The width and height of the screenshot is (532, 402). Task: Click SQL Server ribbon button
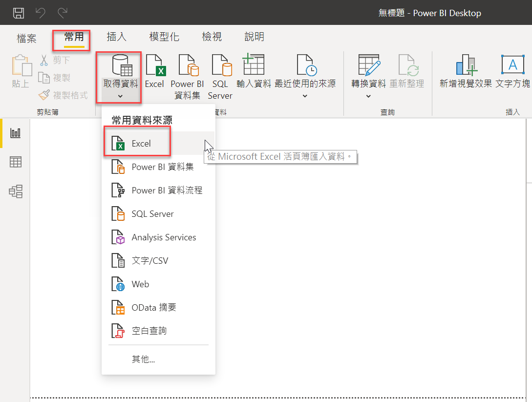(x=220, y=77)
